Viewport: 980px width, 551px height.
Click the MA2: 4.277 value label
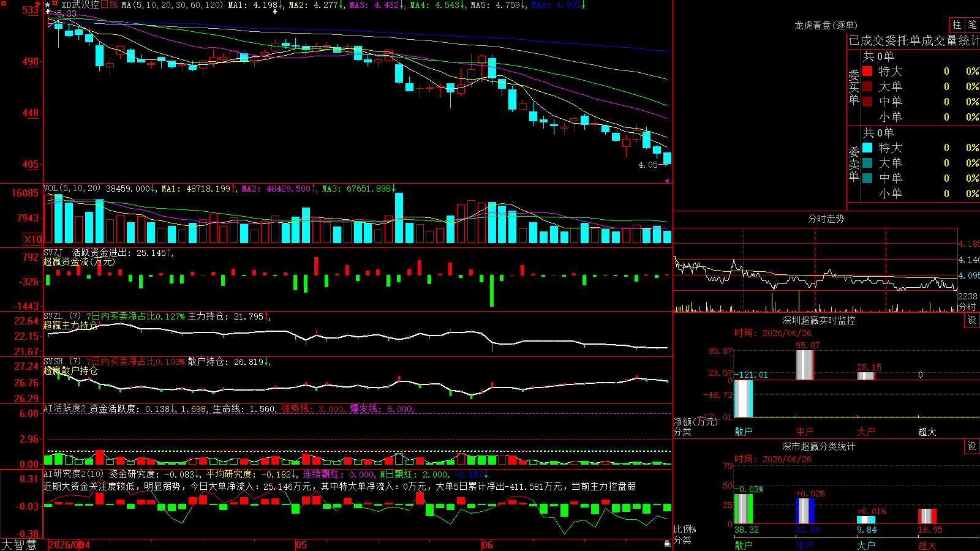point(316,5)
